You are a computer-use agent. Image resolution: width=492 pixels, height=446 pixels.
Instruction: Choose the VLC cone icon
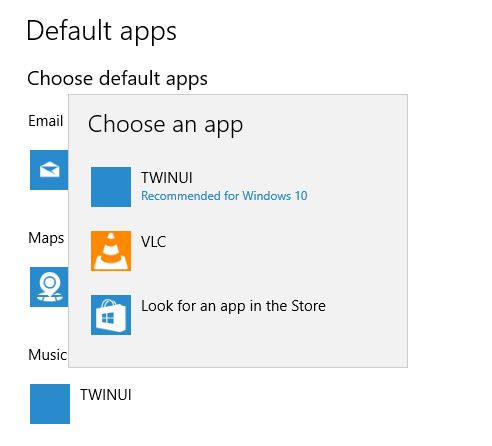111,251
